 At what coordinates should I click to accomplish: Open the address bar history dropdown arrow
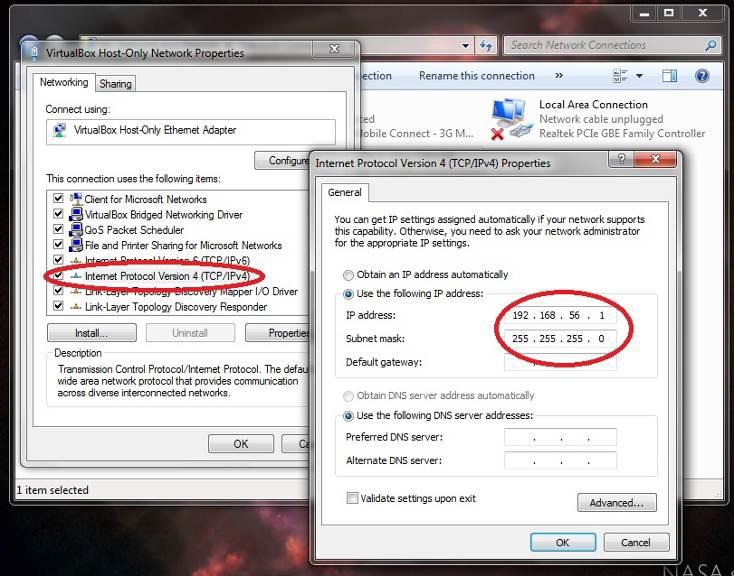point(465,46)
